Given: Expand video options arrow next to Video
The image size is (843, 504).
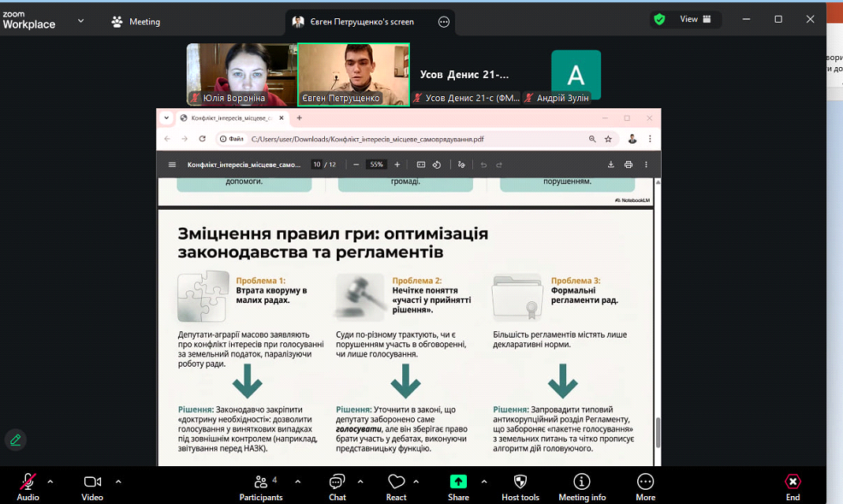Looking at the screenshot, I should (118, 481).
